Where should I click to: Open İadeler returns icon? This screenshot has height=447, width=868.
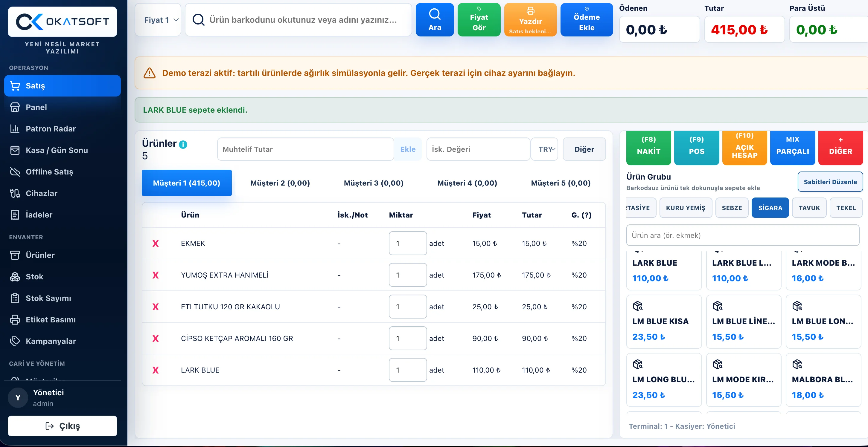click(15, 215)
